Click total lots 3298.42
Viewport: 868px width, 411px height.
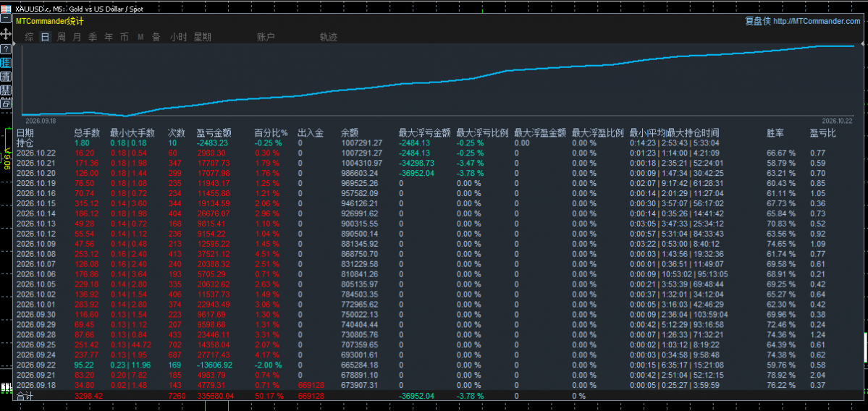coord(88,396)
